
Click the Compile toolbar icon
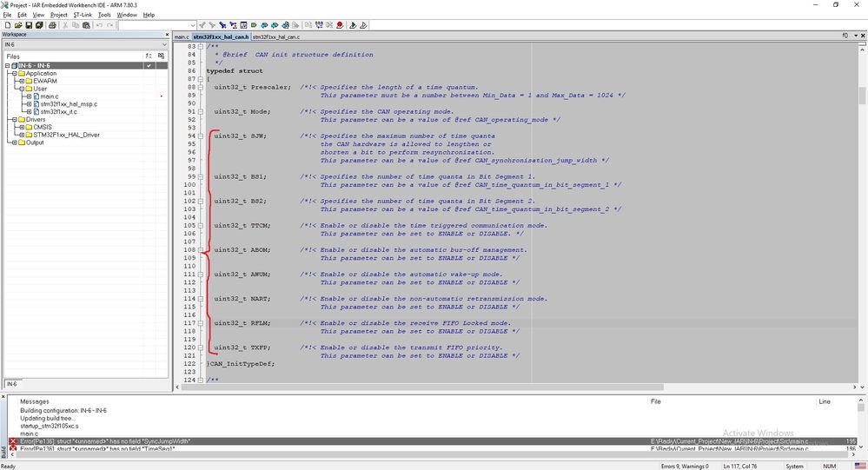click(x=308, y=25)
